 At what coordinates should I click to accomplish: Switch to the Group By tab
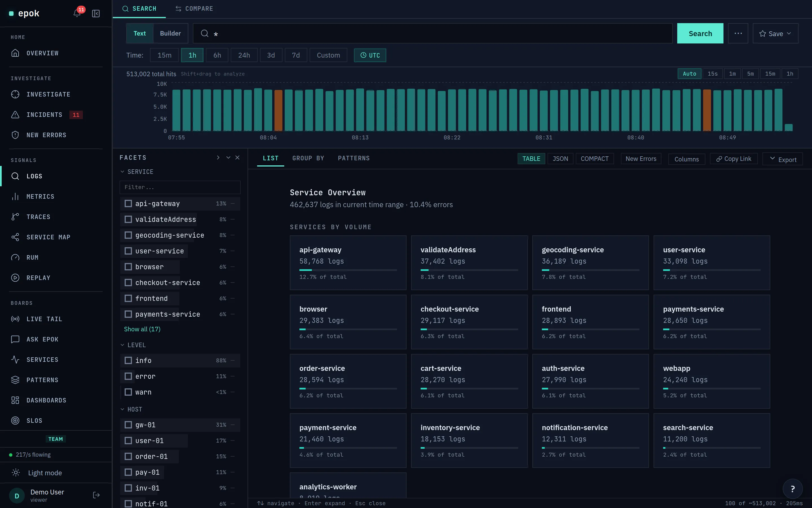tap(308, 158)
